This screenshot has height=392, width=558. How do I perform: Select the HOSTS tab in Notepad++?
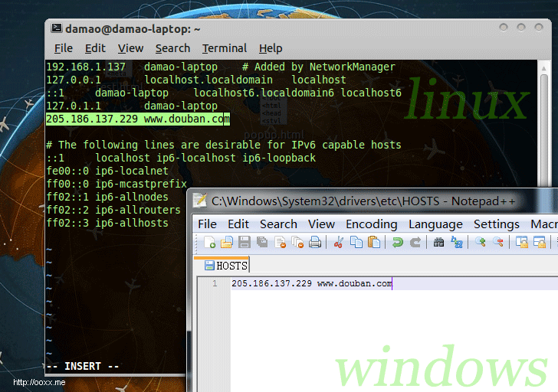[226, 266]
